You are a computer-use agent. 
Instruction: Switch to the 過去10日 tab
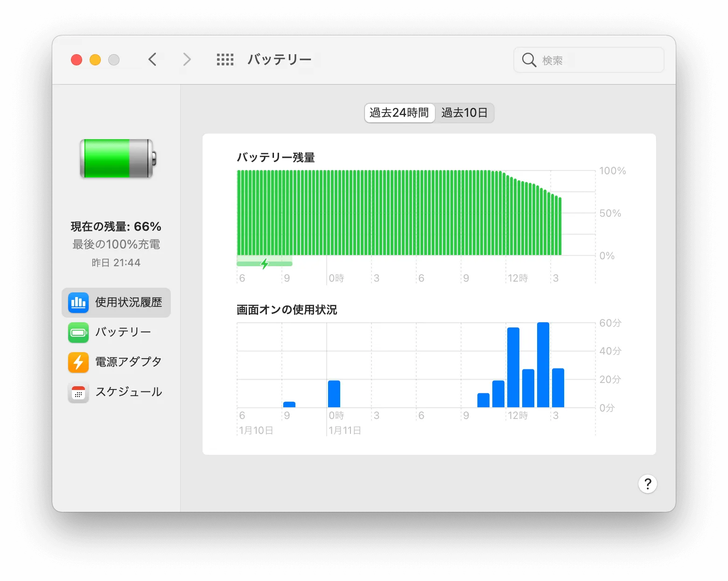coord(464,113)
